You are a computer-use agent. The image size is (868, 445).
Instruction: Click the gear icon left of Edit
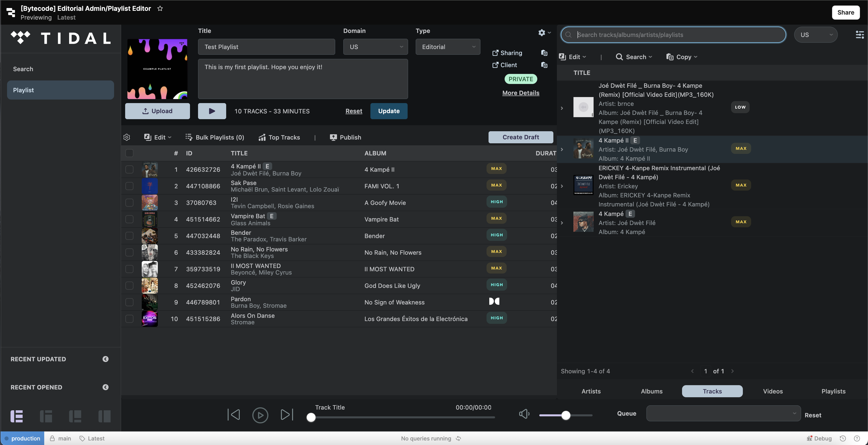tap(127, 137)
